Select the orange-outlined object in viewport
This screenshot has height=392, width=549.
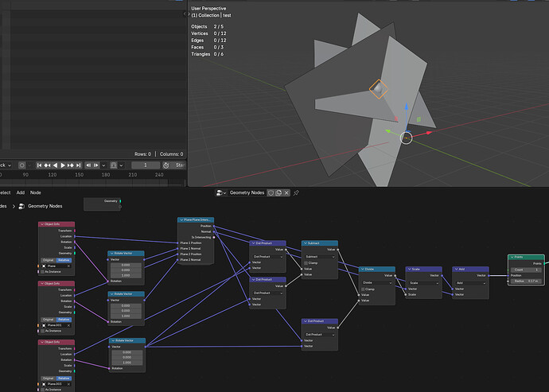379,89
